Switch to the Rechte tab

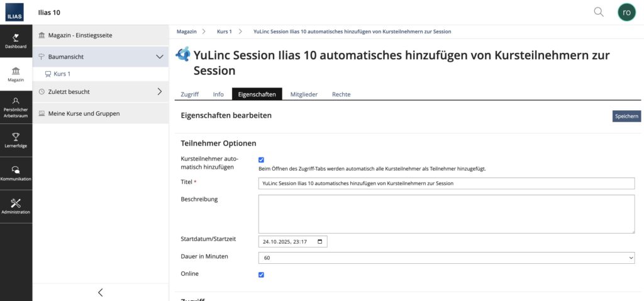click(x=341, y=94)
